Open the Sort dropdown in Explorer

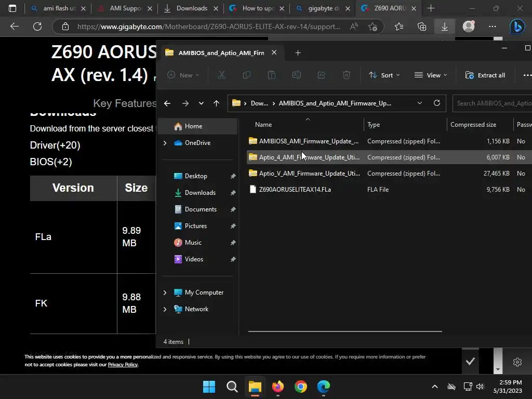384,75
